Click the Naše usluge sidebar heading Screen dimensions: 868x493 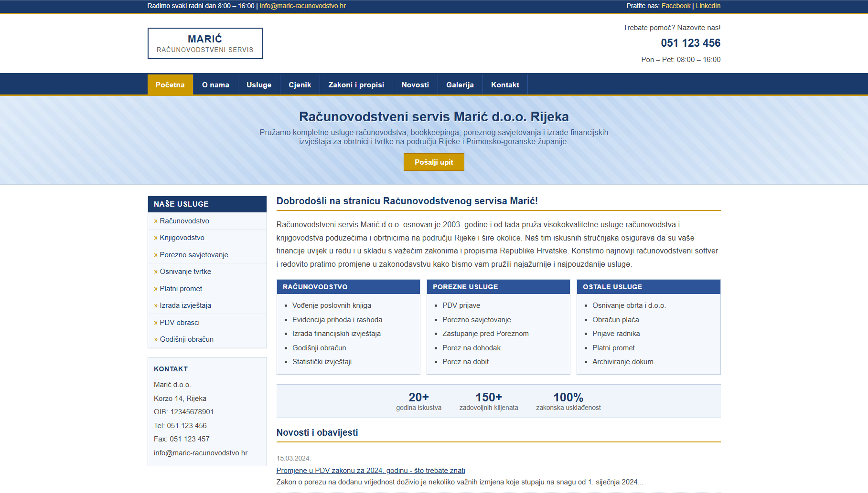click(x=207, y=204)
